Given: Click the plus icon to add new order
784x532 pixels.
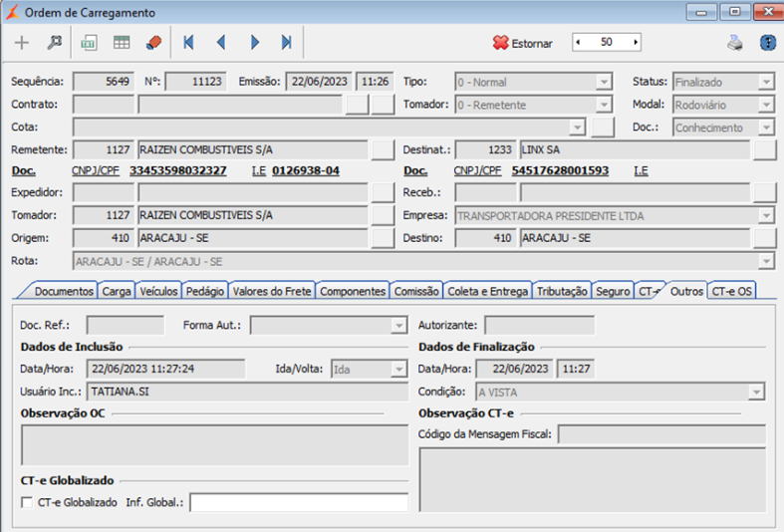Looking at the screenshot, I should (22, 43).
